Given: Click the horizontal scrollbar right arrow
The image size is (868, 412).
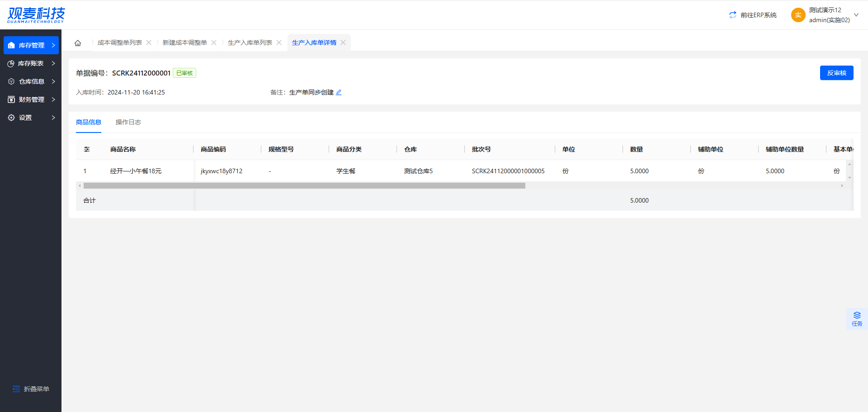Looking at the screenshot, I should pyautogui.click(x=842, y=186).
